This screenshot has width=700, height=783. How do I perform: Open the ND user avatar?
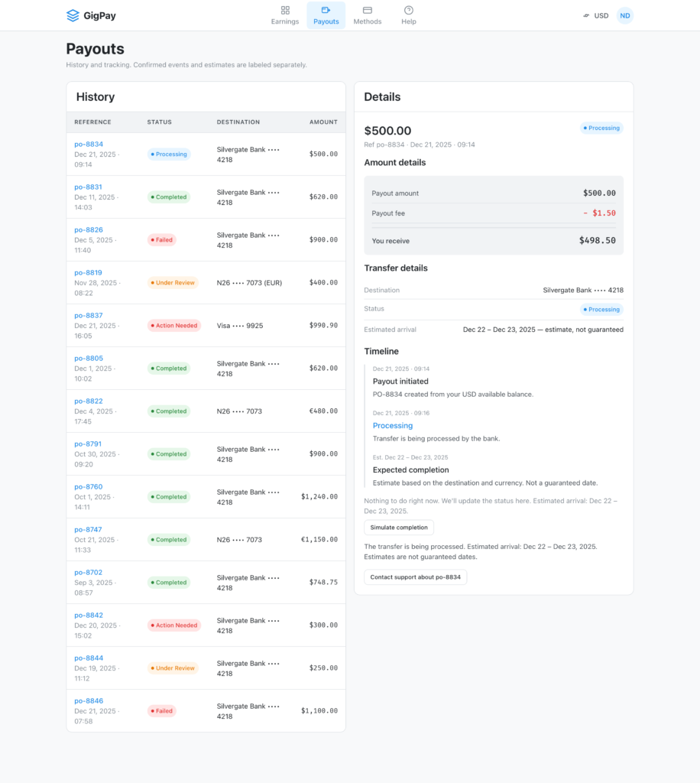tap(624, 15)
